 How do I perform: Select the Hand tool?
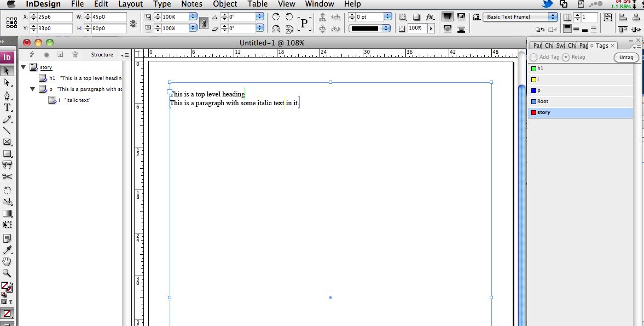[7, 261]
